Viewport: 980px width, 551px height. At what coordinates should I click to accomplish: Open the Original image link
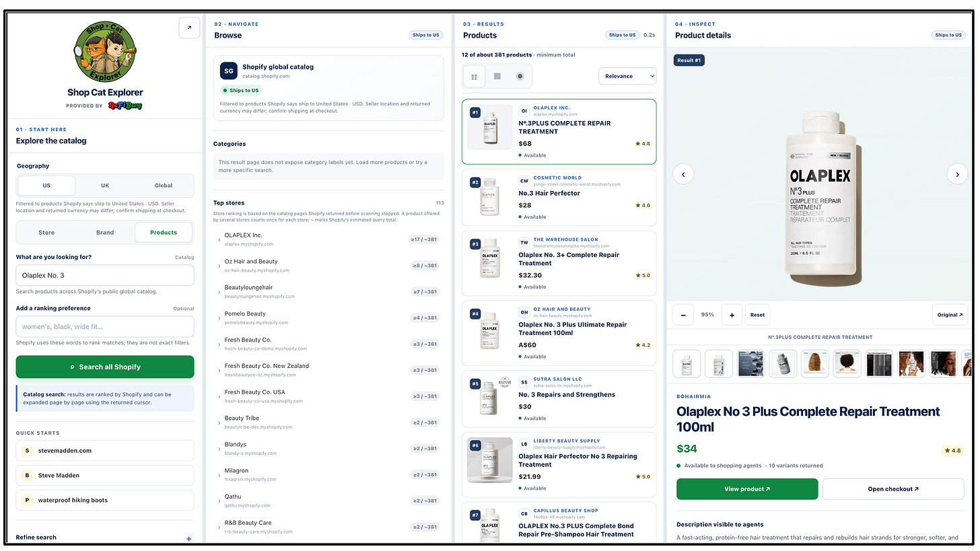click(950, 315)
